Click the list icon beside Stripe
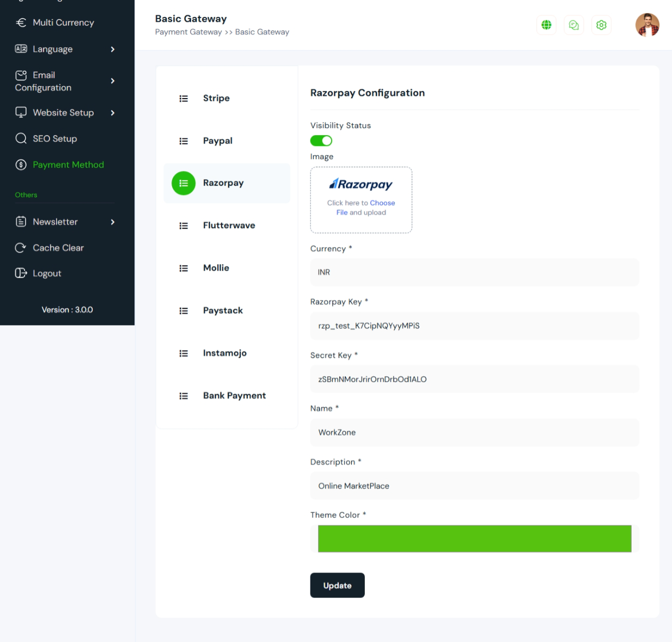 point(184,99)
